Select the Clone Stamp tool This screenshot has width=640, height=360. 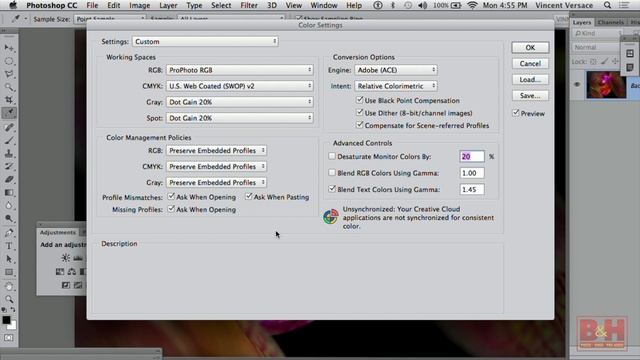(x=9, y=153)
